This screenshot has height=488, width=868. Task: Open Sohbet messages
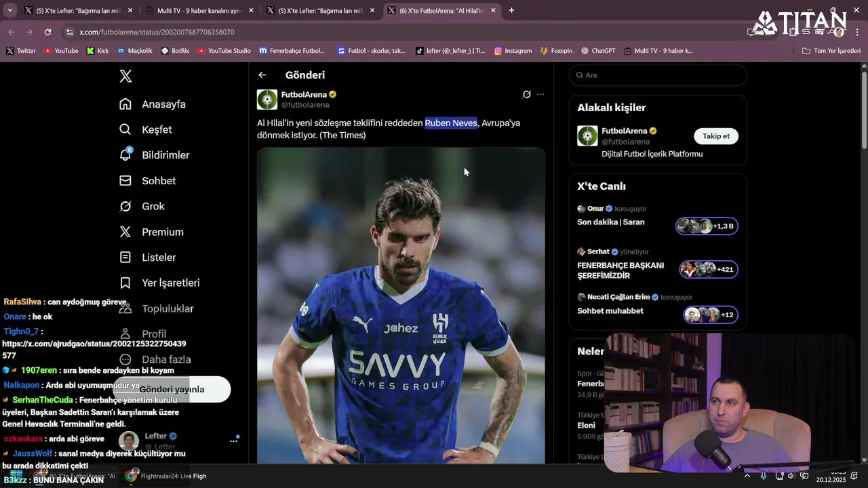pos(147,181)
